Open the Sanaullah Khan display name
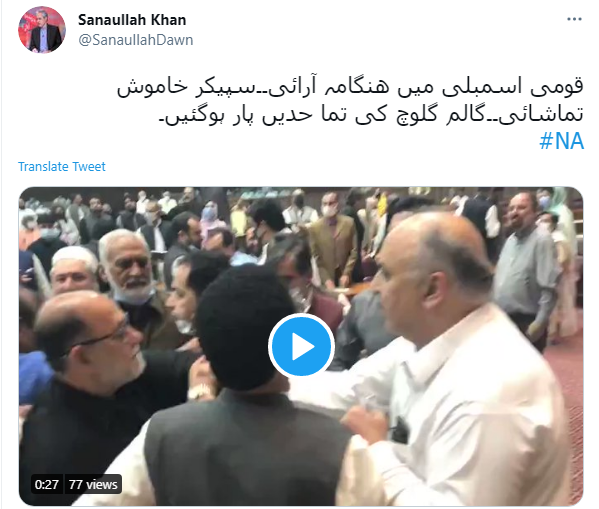599x509 pixels. 132,20
